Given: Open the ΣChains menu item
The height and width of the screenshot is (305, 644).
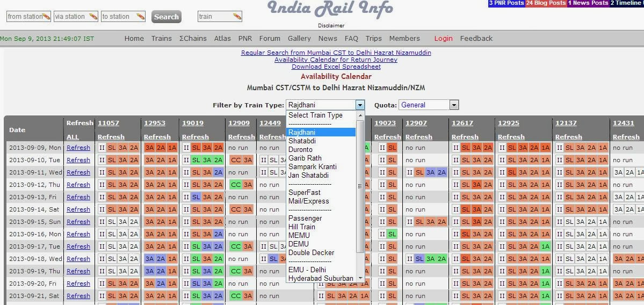Looking at the screenshot, I should click(x=193, y=38).
